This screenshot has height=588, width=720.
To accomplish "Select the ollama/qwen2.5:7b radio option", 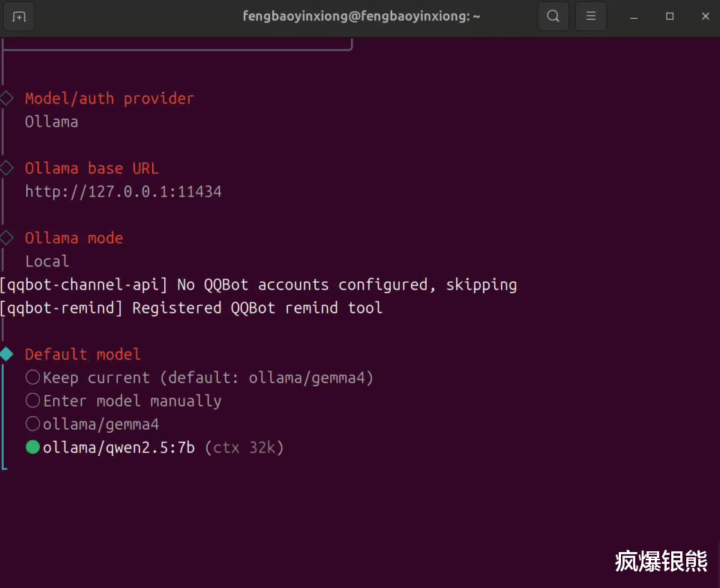I will (33, 447).
